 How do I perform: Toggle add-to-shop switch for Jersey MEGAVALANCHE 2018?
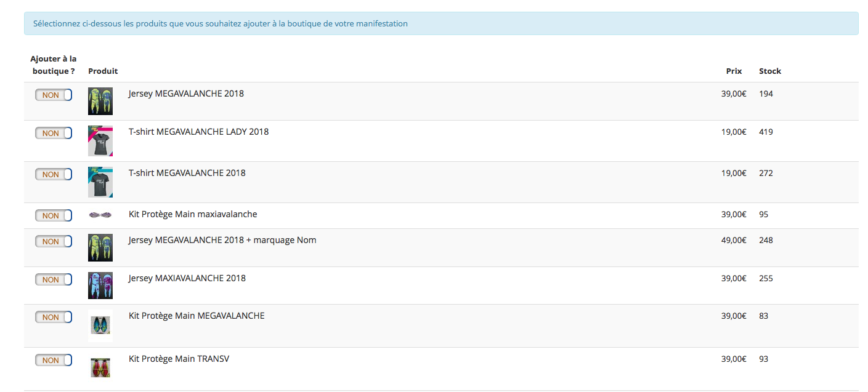(54, 95)
